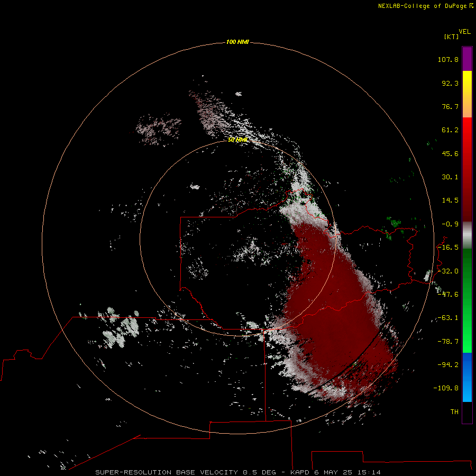Click the 76.7 scale value
Viewport: 476px width, 476px height.
coord(450,106)
